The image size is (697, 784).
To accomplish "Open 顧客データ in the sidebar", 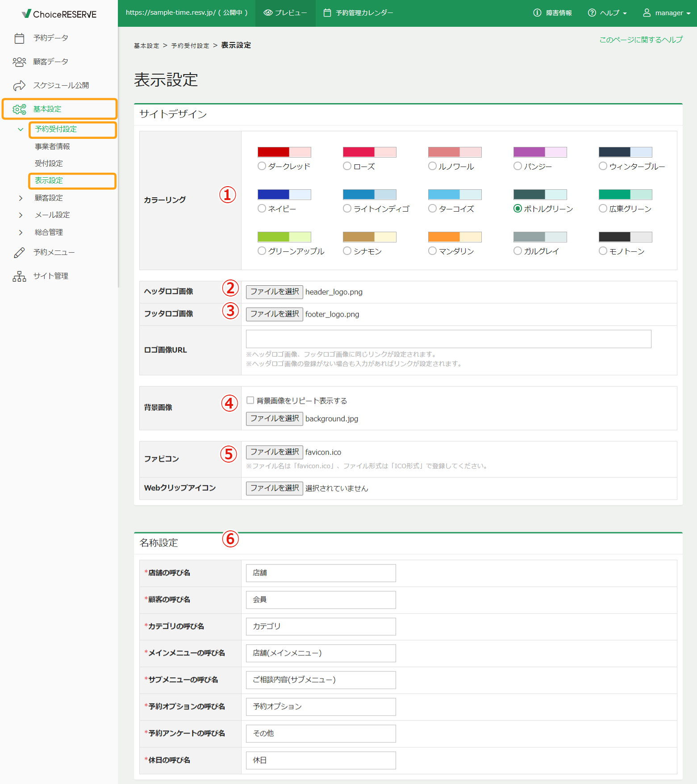I will click(x=51, y=62).
